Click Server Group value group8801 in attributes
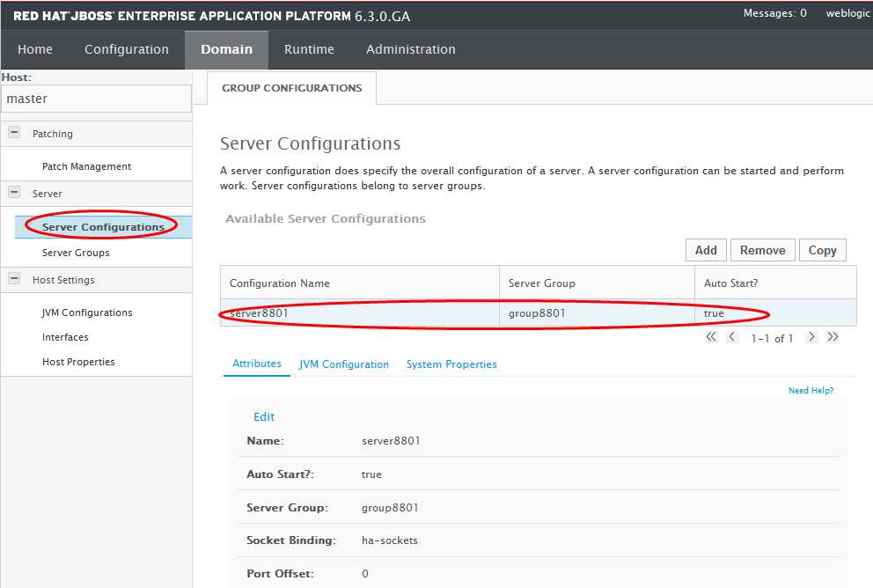Screen dimensions: 873x588 [390, 507]
